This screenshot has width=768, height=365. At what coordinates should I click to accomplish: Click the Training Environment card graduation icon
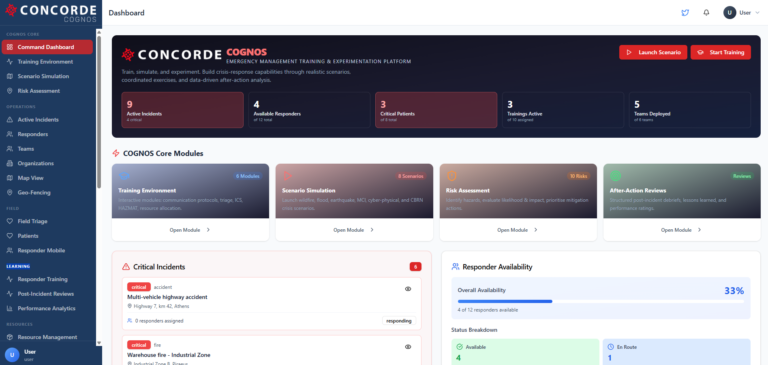pyautogui.click(x=124, y=175)
